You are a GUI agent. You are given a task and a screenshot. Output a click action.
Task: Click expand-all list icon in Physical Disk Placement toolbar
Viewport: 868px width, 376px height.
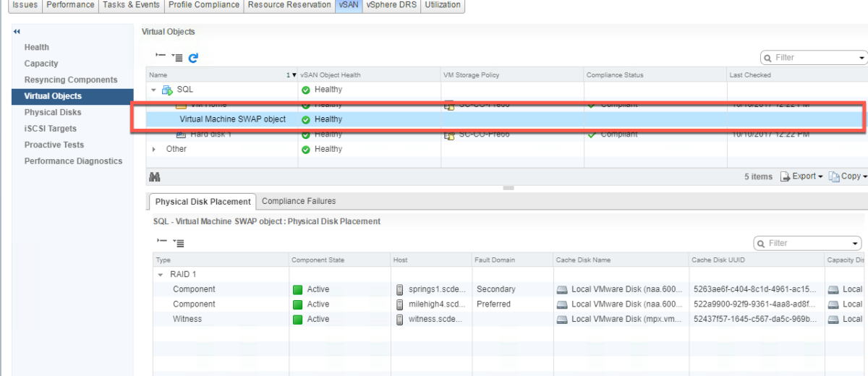click(x=178, y=244)
